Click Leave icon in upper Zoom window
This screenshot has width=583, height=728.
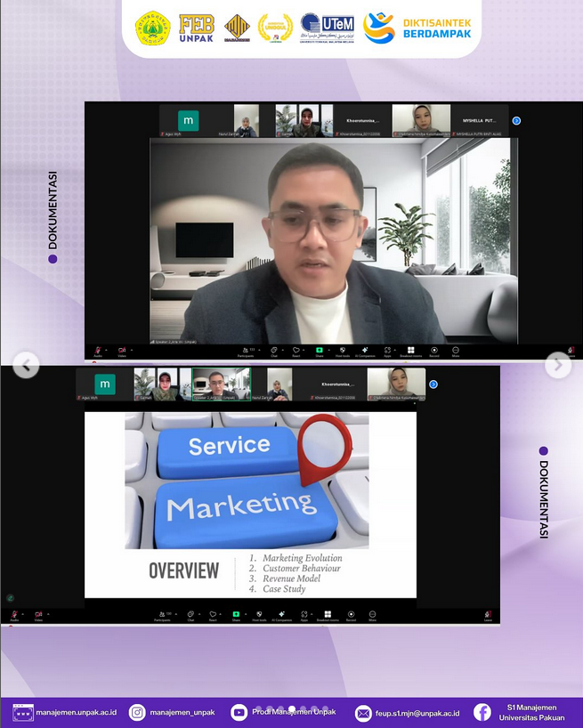point(571,352)
